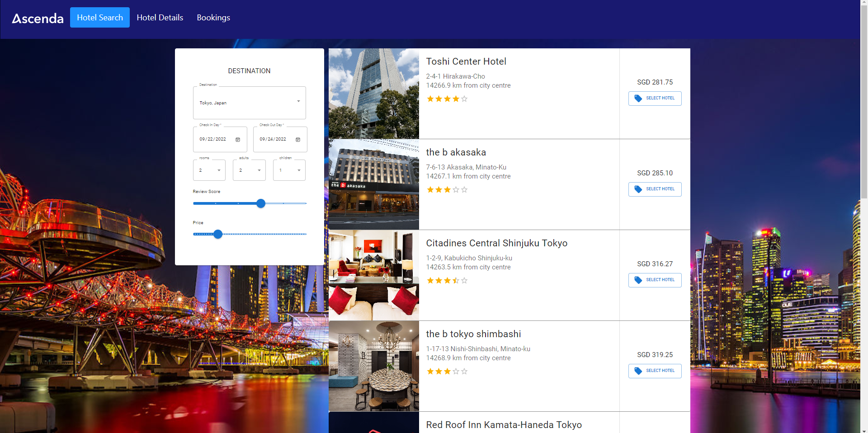868x433 pixels.
Task: Click the Toshi Center Hotel title
Action: pyautogui.click(x=466, y=61)
